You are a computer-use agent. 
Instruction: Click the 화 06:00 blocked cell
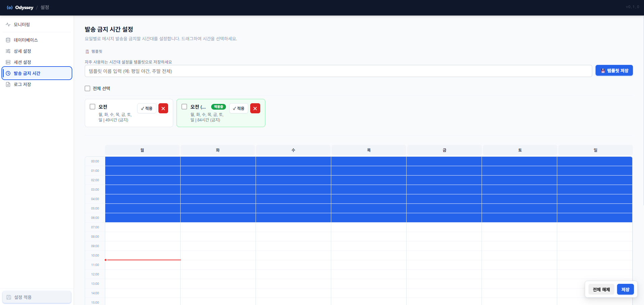(x=218, y=218)
